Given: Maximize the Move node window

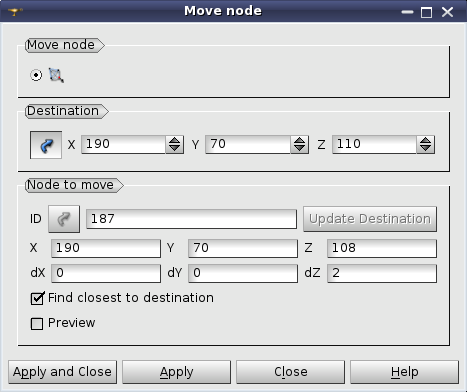Looking at the screenshot, I should 426,12.
